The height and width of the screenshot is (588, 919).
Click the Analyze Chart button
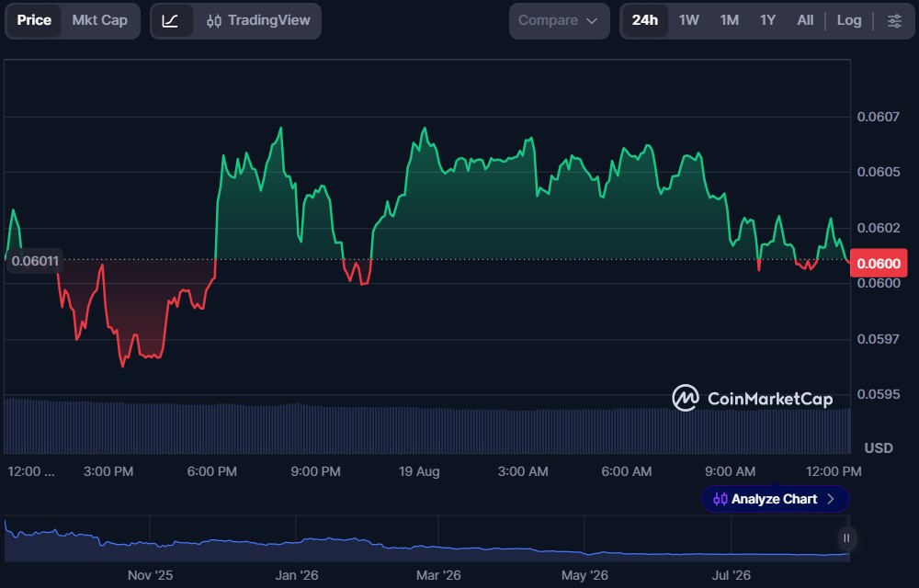point(775,499)
